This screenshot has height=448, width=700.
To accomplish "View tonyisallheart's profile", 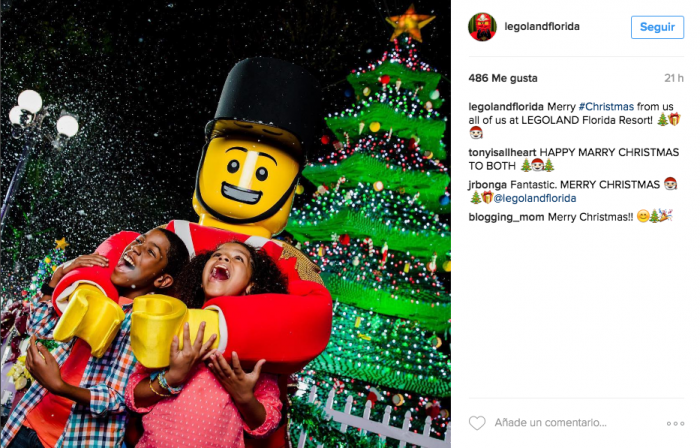I will click(x=502, y=152).
